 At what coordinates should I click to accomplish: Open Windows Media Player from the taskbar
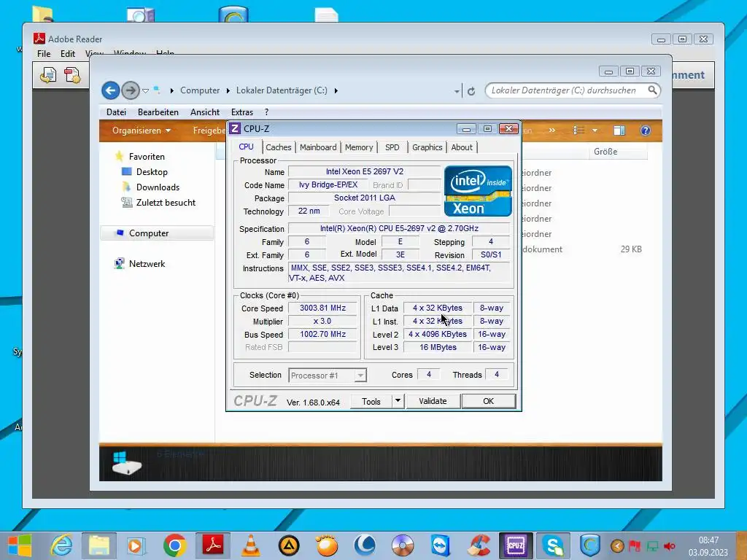136,545
